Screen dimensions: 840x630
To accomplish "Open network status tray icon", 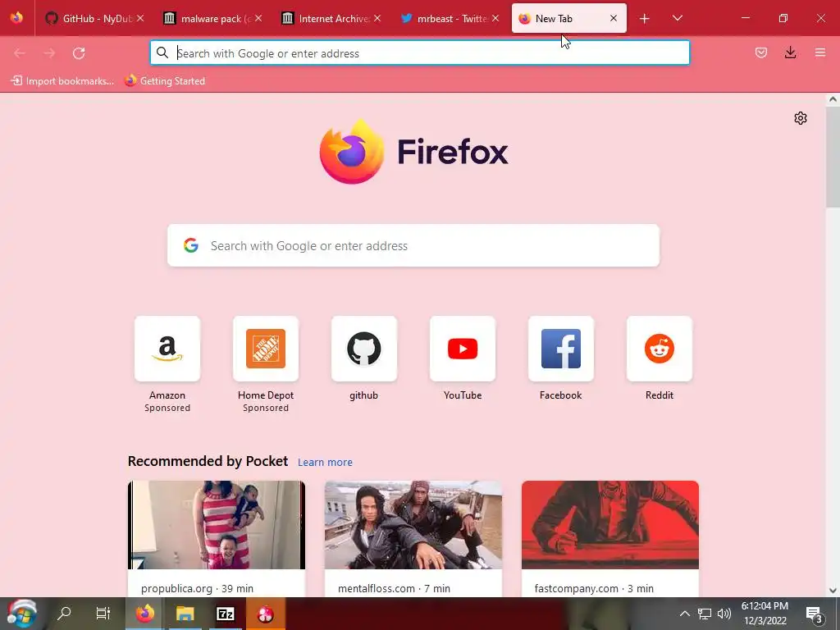I will tap(705, 614).
